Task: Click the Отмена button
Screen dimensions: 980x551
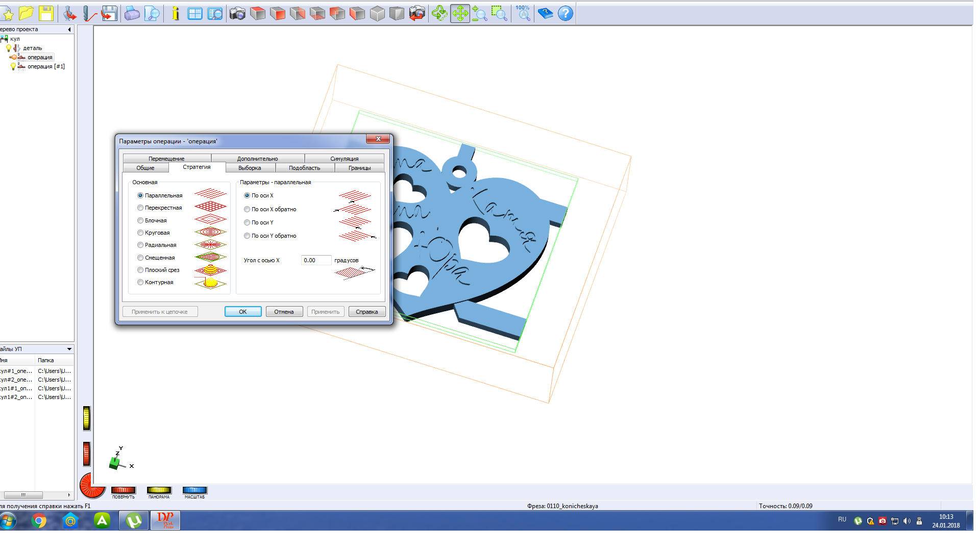Action: 284,312
